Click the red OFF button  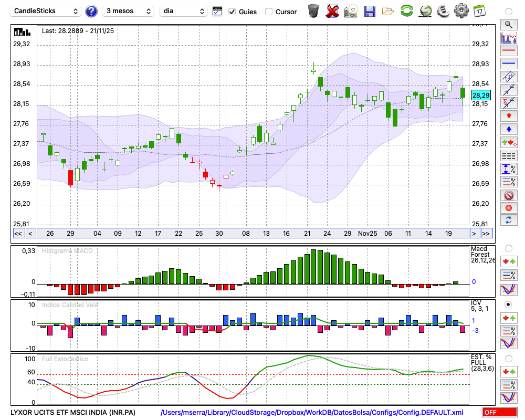point(499,413)
